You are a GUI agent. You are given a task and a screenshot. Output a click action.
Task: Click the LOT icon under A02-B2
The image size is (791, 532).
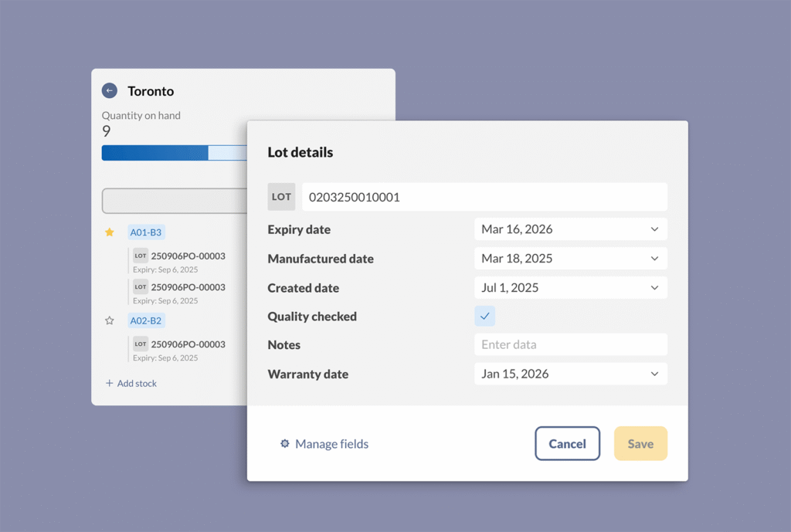(141, 344)
